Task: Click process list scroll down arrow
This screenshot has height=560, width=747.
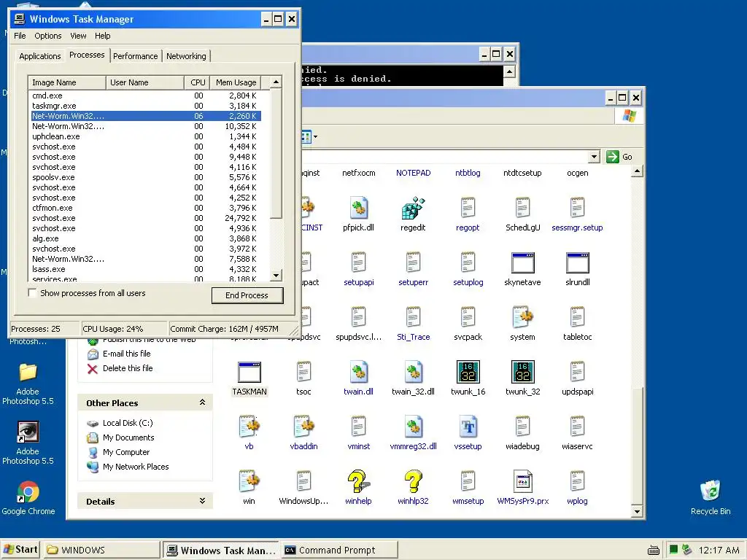Action: click(276, 275)
